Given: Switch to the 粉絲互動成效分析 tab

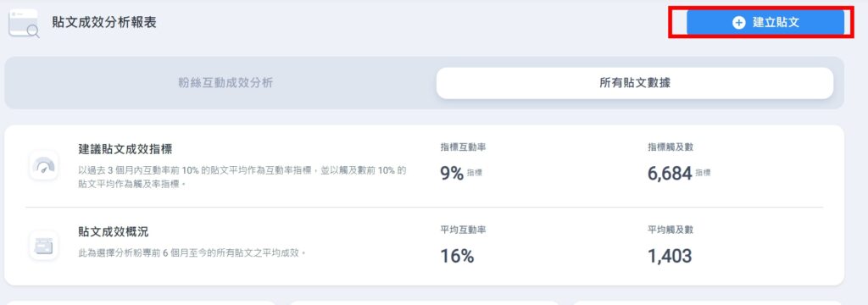Looking at the screenshot, I should point(225,83).
